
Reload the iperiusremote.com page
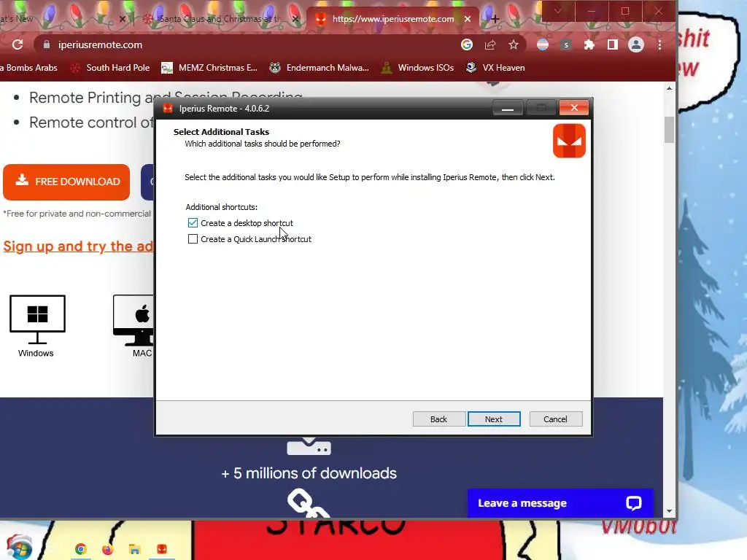tap(18, 44)
